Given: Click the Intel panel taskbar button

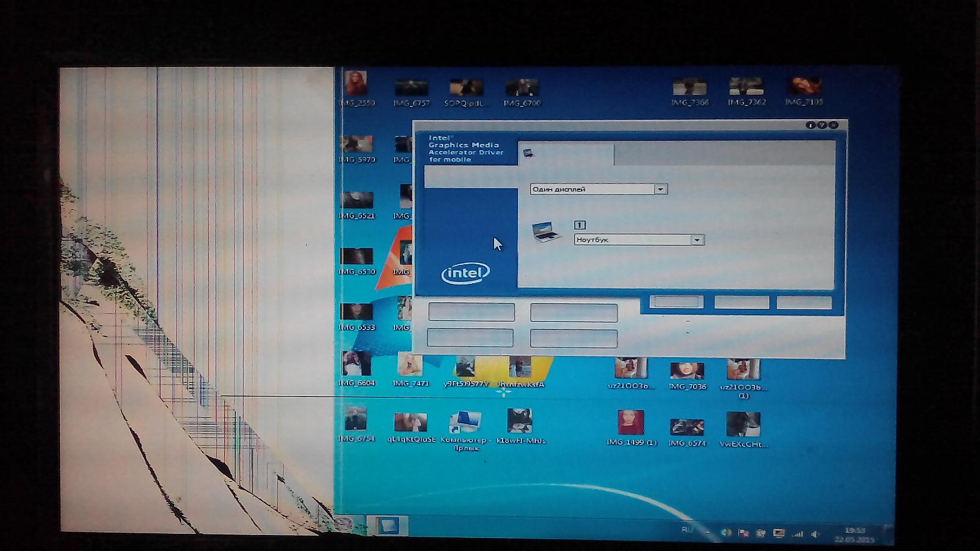Looking at the screenshot, I should [388, 525].
